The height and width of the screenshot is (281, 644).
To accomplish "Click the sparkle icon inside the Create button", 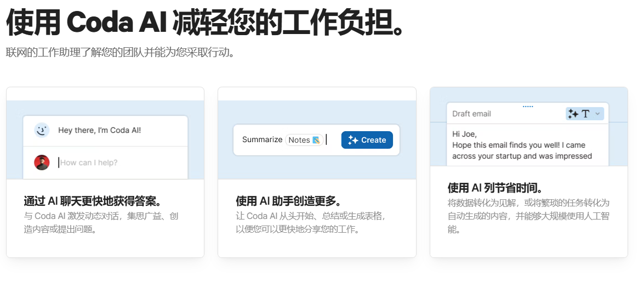I will point(353,140).
